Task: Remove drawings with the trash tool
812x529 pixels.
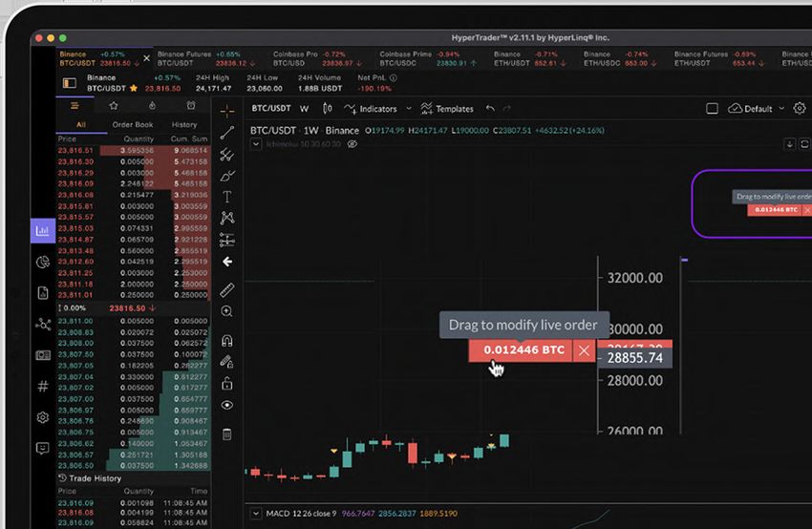Action: coord(226,434)
